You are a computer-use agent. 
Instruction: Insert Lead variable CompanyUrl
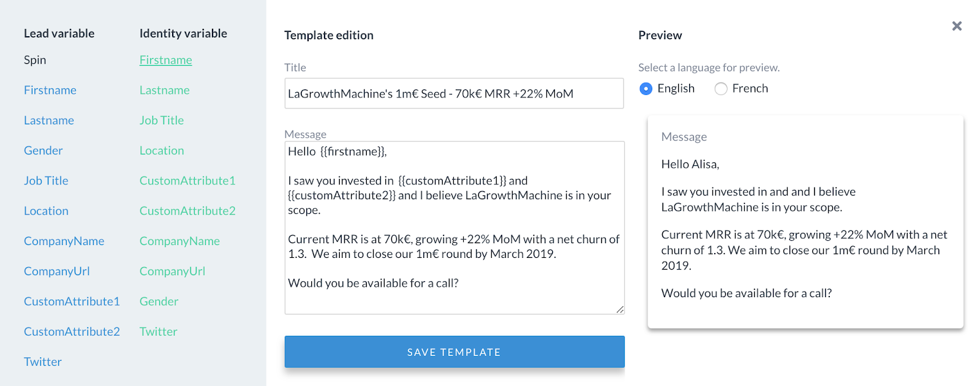57,271
